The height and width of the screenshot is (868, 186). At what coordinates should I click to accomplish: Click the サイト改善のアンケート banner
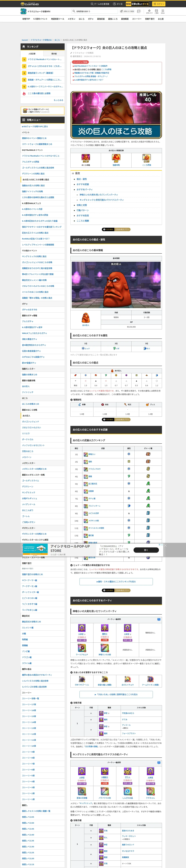43,111
